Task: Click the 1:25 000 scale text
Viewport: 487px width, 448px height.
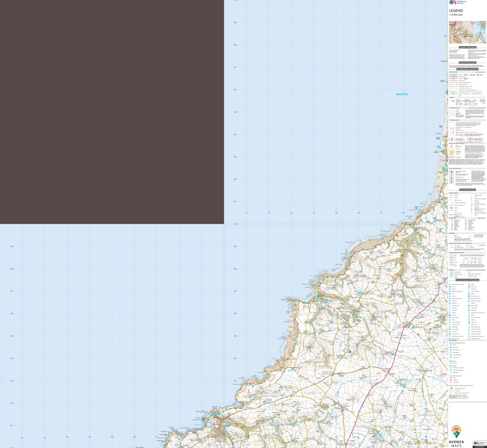Action: point(455,15)
